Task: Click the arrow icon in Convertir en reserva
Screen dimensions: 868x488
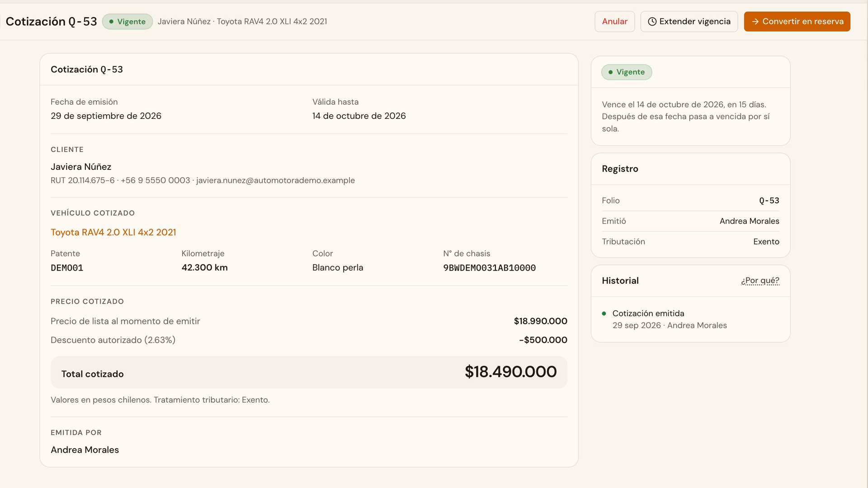Action: point(755,22)
